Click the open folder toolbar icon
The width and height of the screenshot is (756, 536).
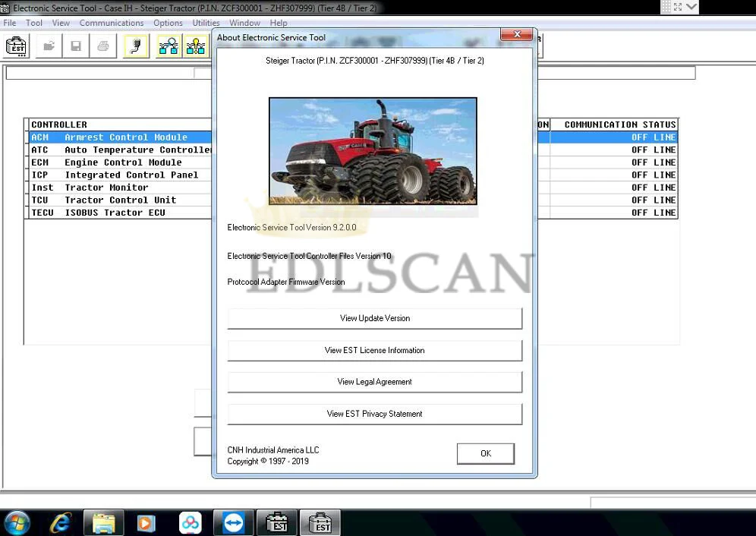pyautogui.click(x=49, y=46)
